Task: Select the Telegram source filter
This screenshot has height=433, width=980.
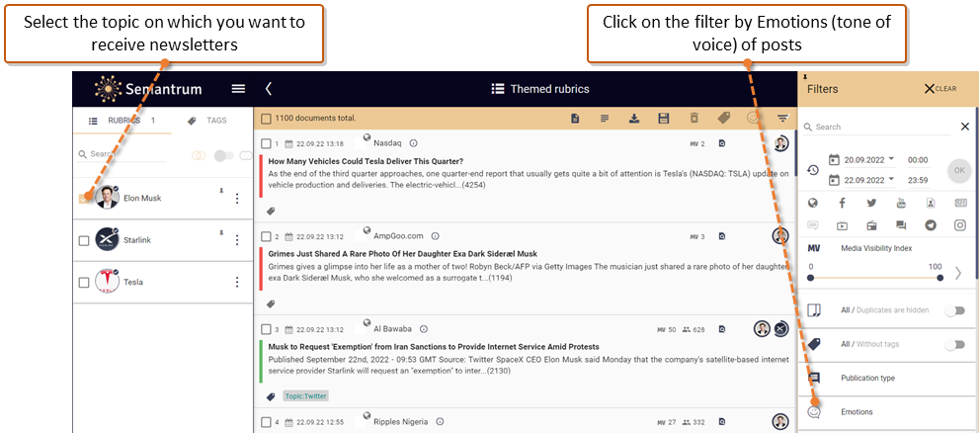Action: click(931, 225)
